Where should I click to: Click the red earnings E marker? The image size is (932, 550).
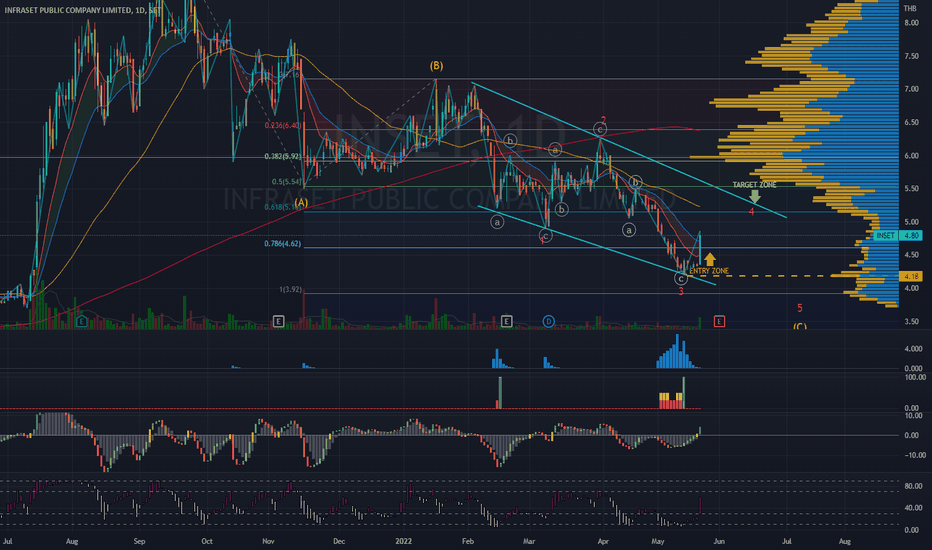click(x=719, y=322)
